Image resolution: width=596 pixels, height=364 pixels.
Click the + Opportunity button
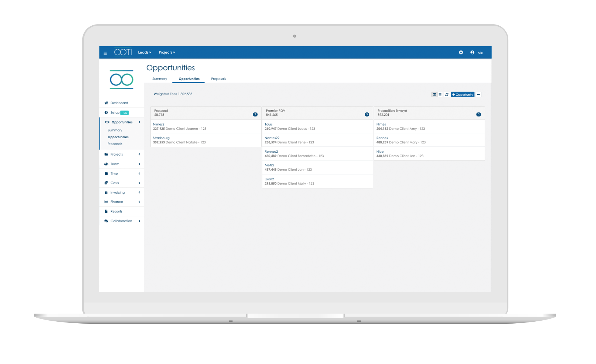463,94
